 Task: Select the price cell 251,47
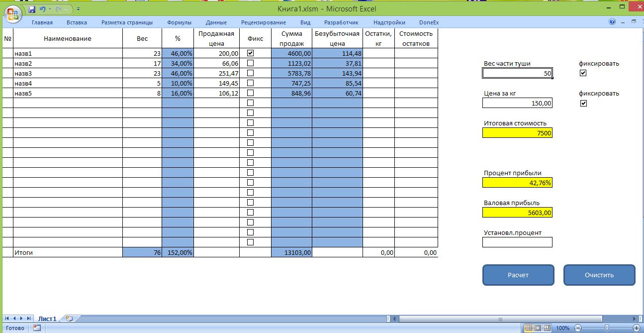pyautogui.click(x=216, y=73)
